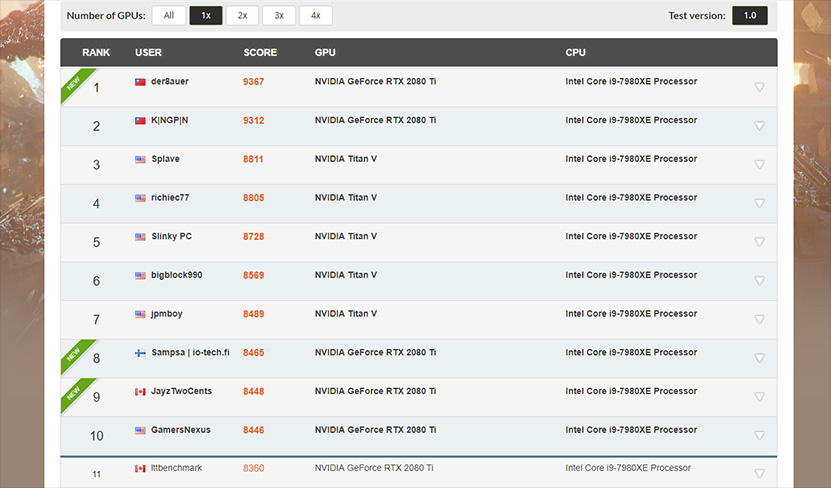Click the Canada flag beside lttbenchmark
The image size is (831, 488).
[x=140, y=468]
